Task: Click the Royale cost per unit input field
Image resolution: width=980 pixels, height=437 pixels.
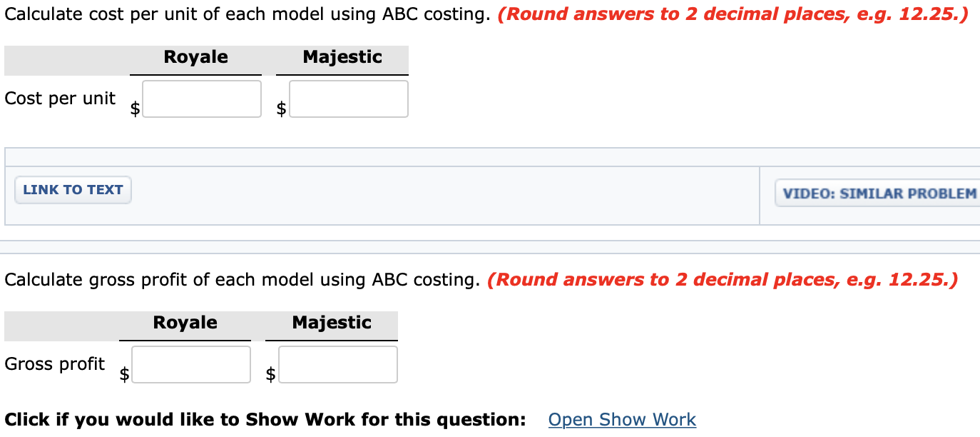Action: point(201,99)
